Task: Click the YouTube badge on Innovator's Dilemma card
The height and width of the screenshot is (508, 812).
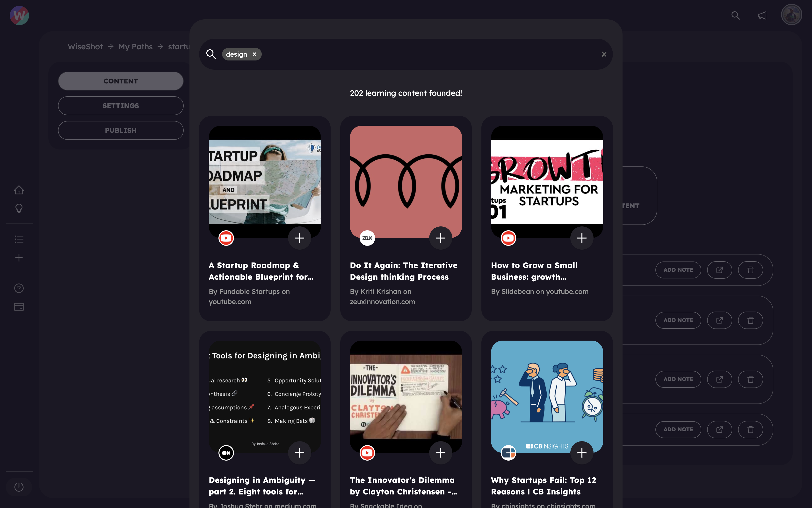Action: click(x=367, y=453)
